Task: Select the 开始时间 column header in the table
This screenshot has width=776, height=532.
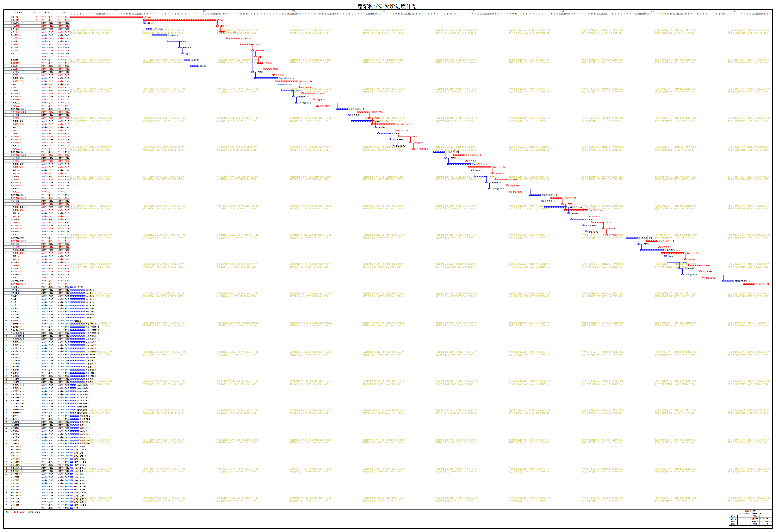Action: click(x=46, y=13)
